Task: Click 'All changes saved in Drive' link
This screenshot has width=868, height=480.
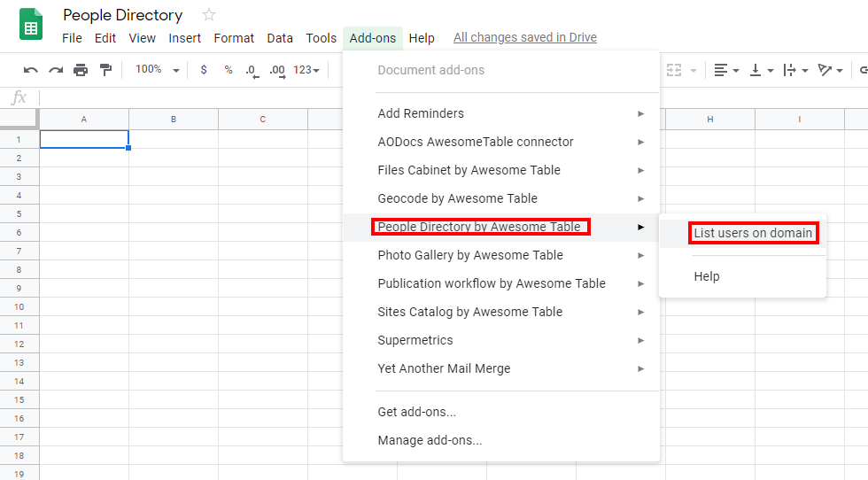Action: 524,37
